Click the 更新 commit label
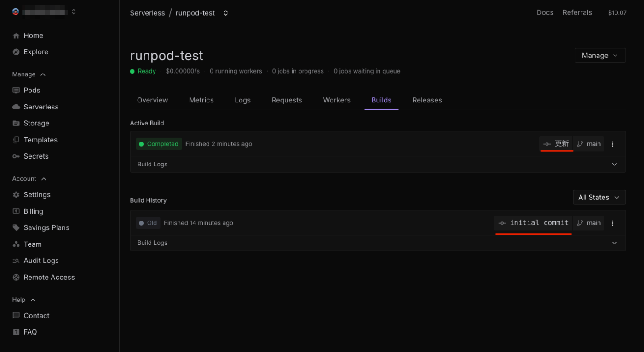This screenshot has width=644, height=352. [562, 144]
